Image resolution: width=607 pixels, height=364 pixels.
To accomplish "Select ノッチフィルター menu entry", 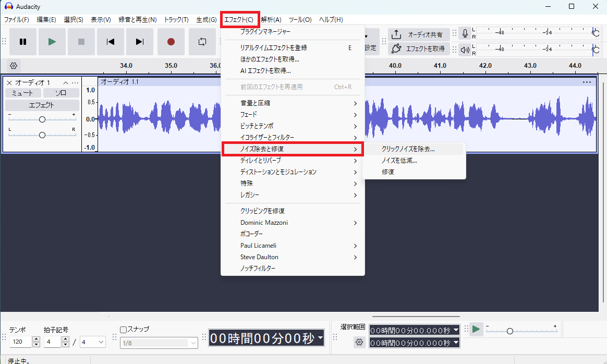I will point(293,269).
